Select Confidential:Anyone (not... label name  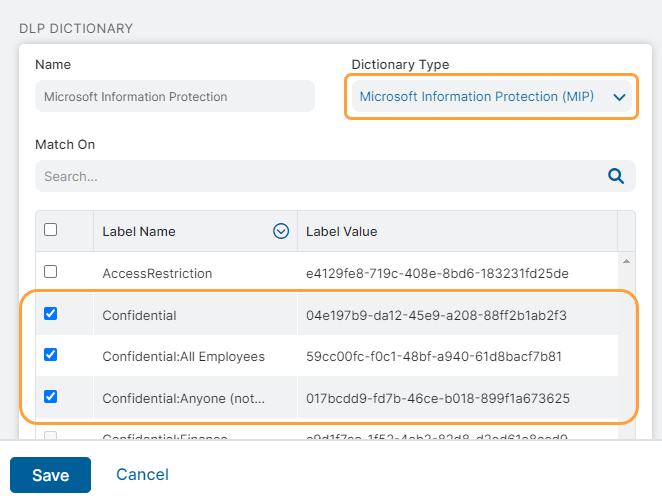point(184,398)
